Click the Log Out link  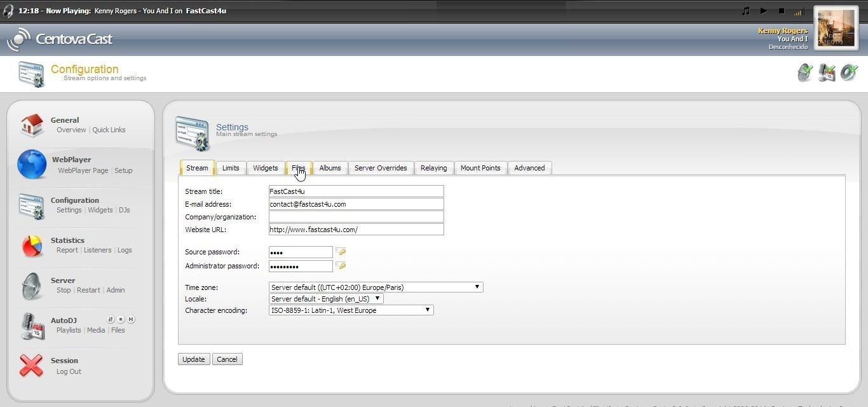pyautogui.click(x=69, y=371)
